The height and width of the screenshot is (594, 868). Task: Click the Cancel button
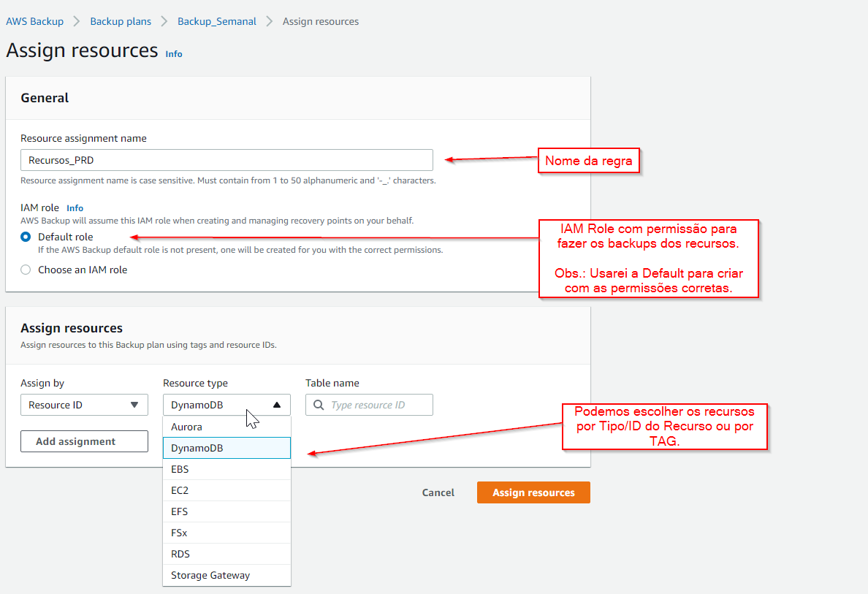[438, 492]
